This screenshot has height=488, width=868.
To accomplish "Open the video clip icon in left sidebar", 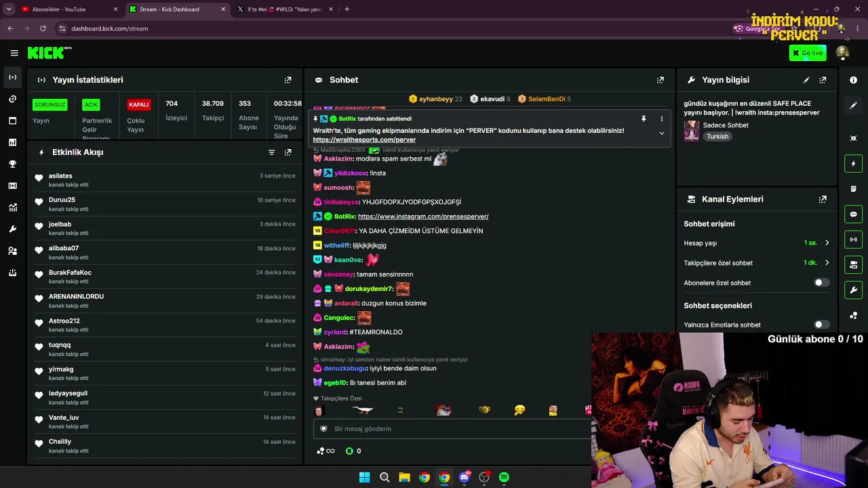I will point(13,186).
